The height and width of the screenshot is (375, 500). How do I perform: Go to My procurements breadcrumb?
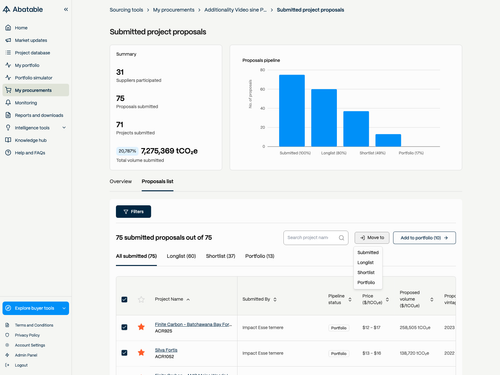click(174, 10)
